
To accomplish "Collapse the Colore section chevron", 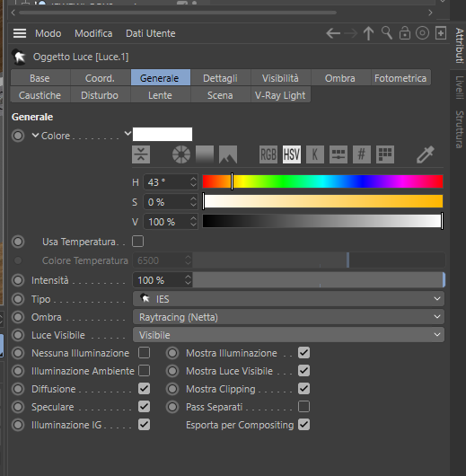I will (x=36, y=135).
